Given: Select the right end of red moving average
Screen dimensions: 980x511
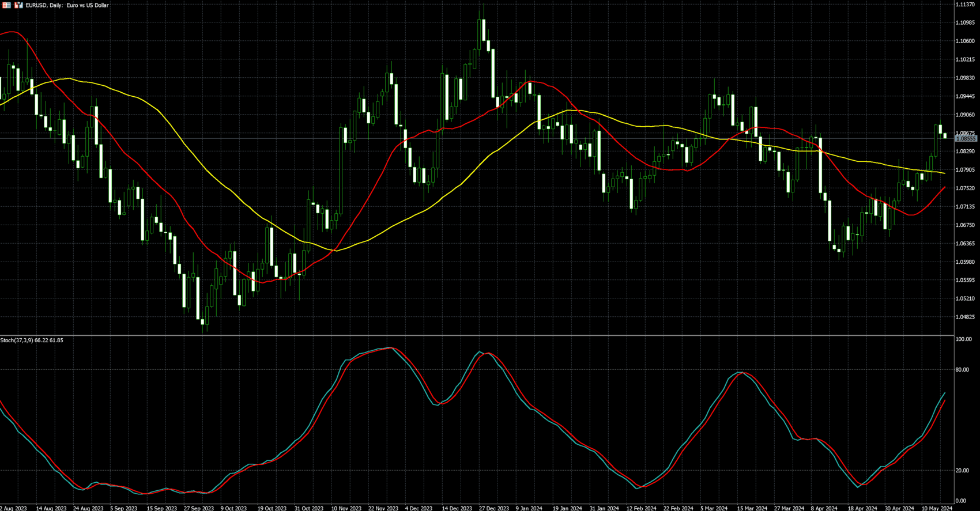Looking at the screenshot, I should click(944, 188).
